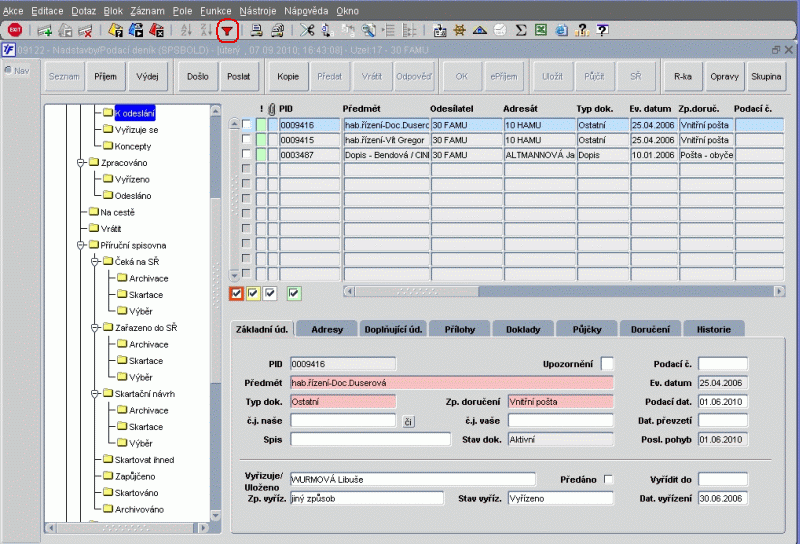Tick the checkbox for row 0009416
Viewport: 800px width, 544px height.
[247, 125]
